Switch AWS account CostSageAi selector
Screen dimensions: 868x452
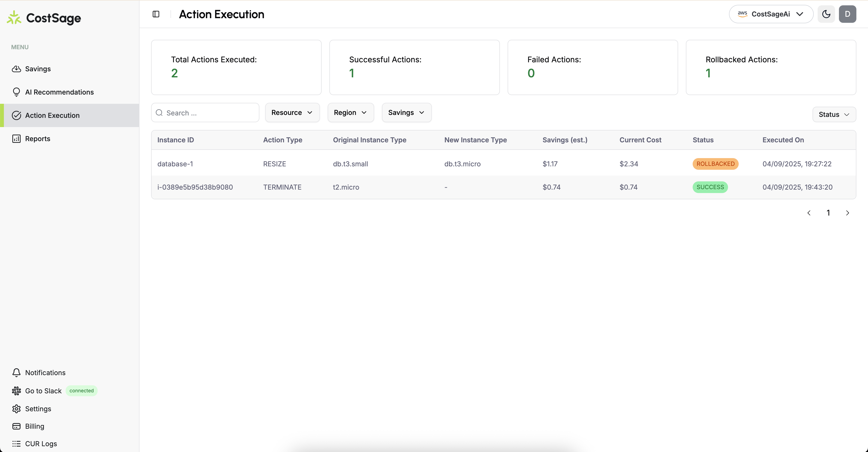771,14
